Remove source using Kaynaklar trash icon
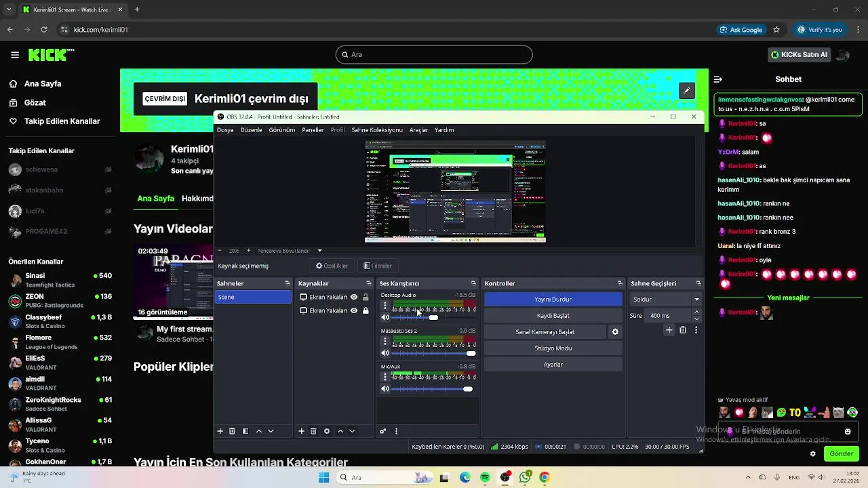Screen dimensions: 868x488 (x=313, y=431)
